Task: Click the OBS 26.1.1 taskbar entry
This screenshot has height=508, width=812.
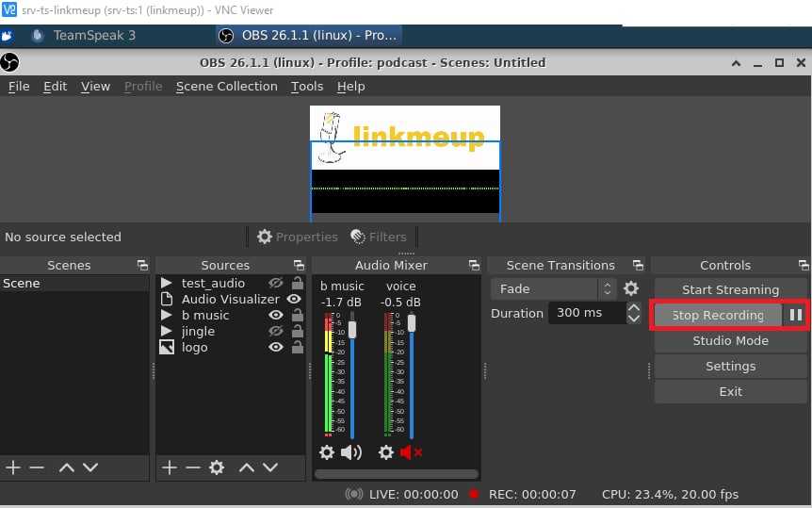Action: pyautogui.click(x=309, y=35)
